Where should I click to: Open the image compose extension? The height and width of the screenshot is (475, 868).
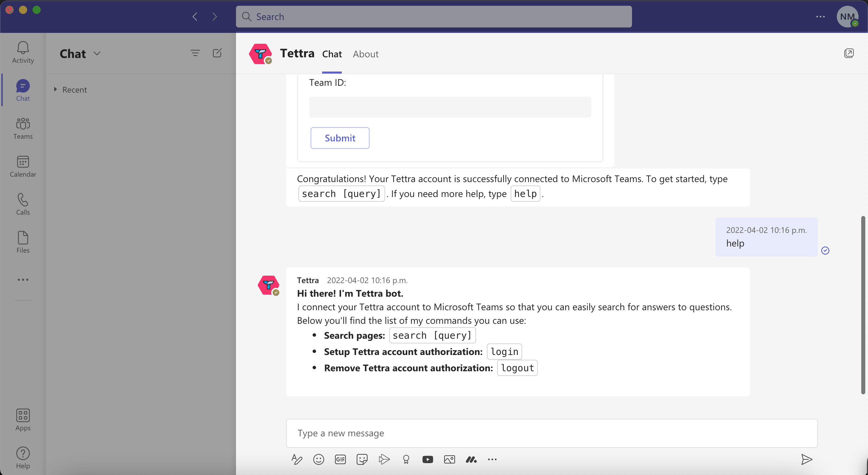pos(450,459)
